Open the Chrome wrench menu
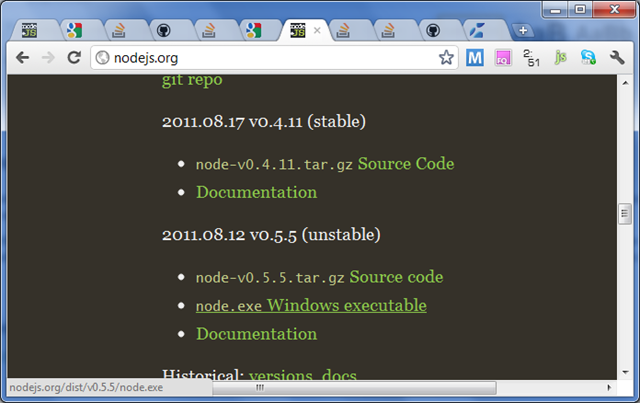Screen dimensions: 640x403 pyautogui.click(x=617, y=58)
